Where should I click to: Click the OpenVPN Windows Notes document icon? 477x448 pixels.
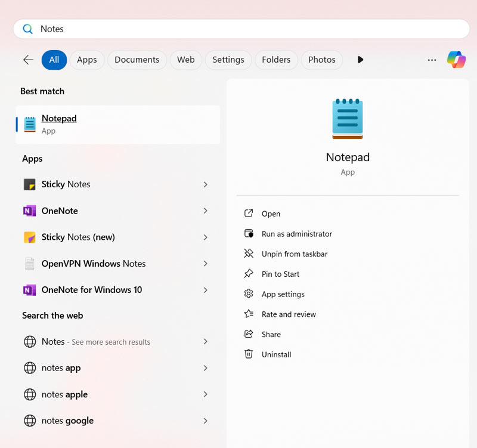[29, 264]
